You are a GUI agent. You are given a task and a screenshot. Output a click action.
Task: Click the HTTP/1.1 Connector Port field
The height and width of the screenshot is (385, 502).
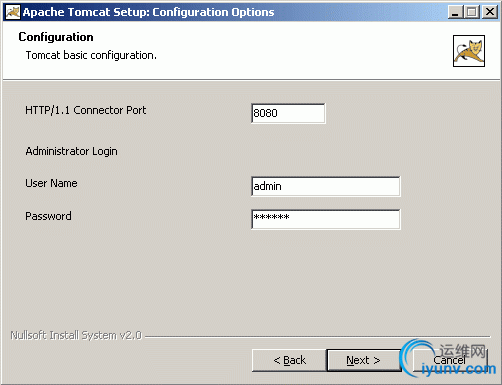pyautogui.click(x=288, y=113)
